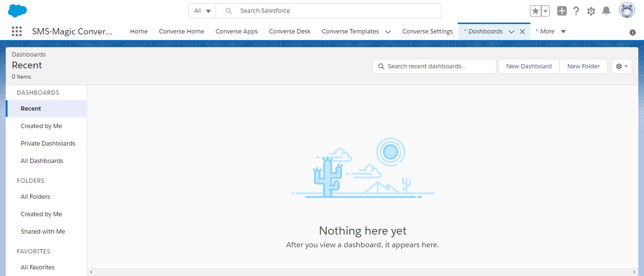Switch to the Converse Apps tab
Image resolution: width=644 pixels, height=276 pixels.
pyautogui.click(x=237, y=32)
